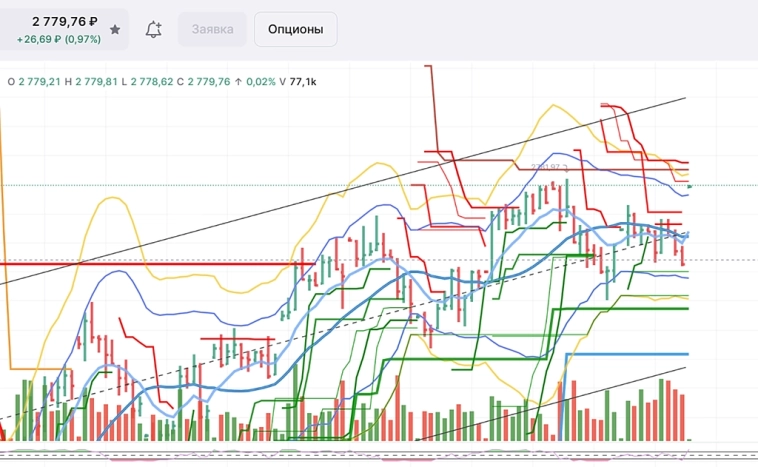The height and width of the screenshot is (467, 758).
Task: Click the close price value 2 779,76
Action: tap(204, 81)
